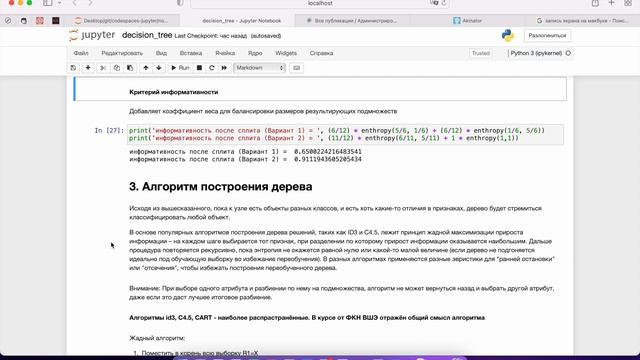
Task: Switch to the codespaces Jupyter browser tab
Action: pyautogui.click(x=121, y=20)
